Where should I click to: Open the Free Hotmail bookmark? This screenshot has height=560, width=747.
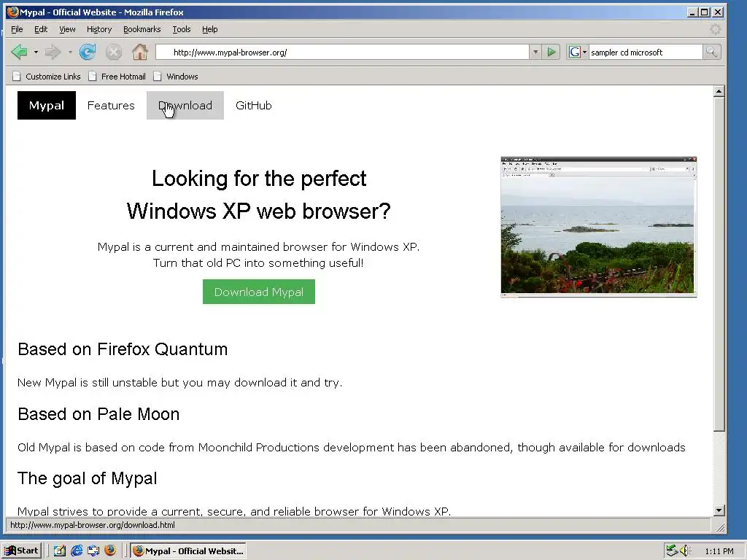tap(117, 76)
